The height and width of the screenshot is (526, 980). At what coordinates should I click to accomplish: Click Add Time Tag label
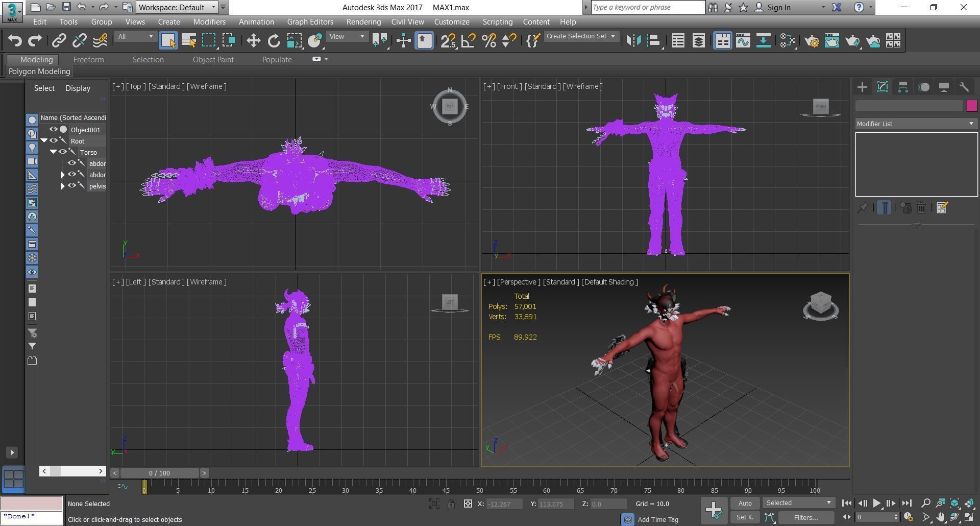658,519
